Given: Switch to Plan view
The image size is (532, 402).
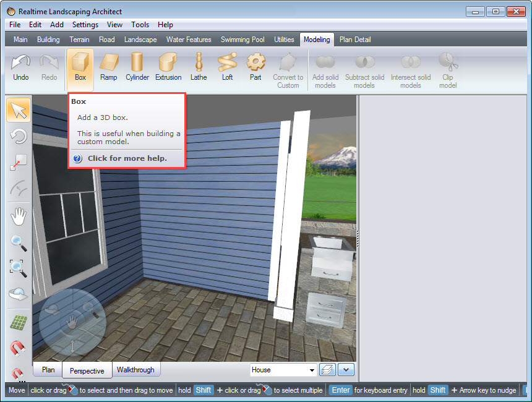Looking at the screenshot, I should click(48, 370).
